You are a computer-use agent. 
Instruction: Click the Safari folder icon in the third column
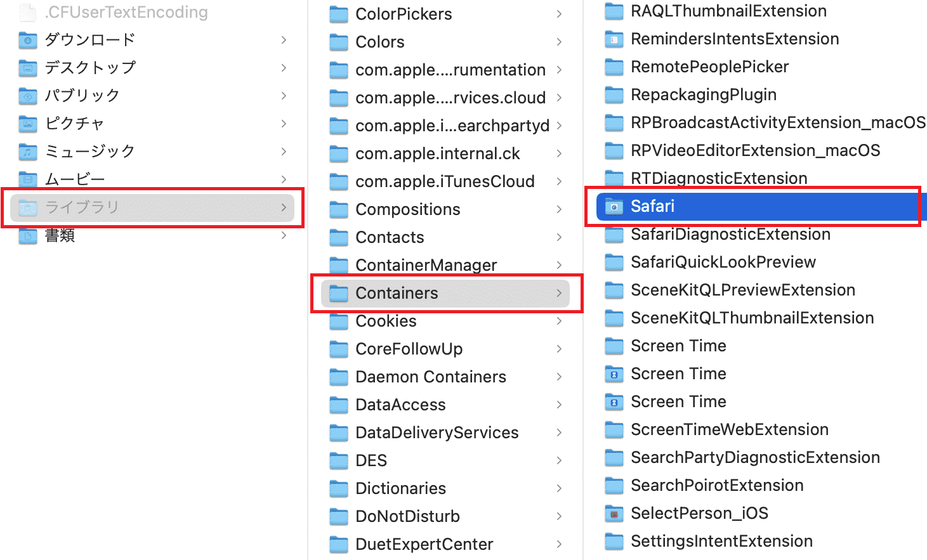click(x=614, y=206)
